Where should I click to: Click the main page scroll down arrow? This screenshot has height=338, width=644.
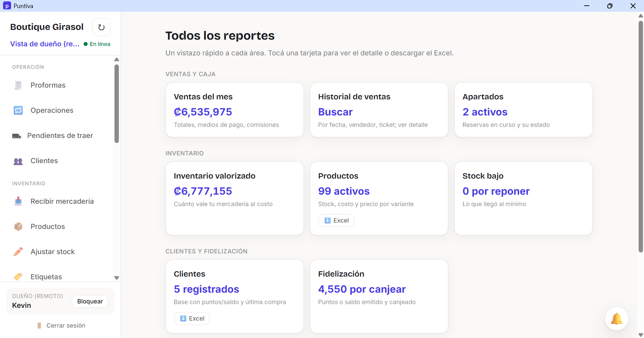point(641,335)
